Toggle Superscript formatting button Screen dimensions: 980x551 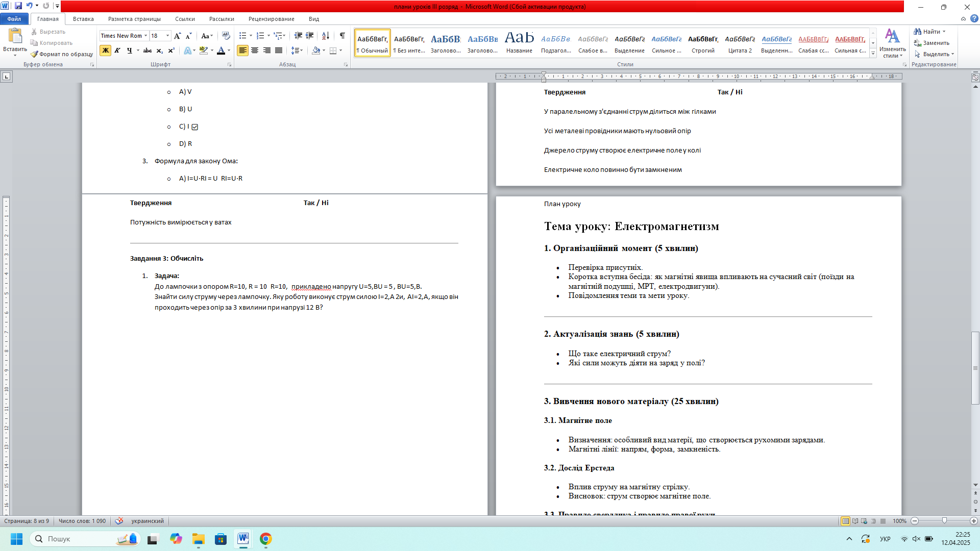(171, 51)
